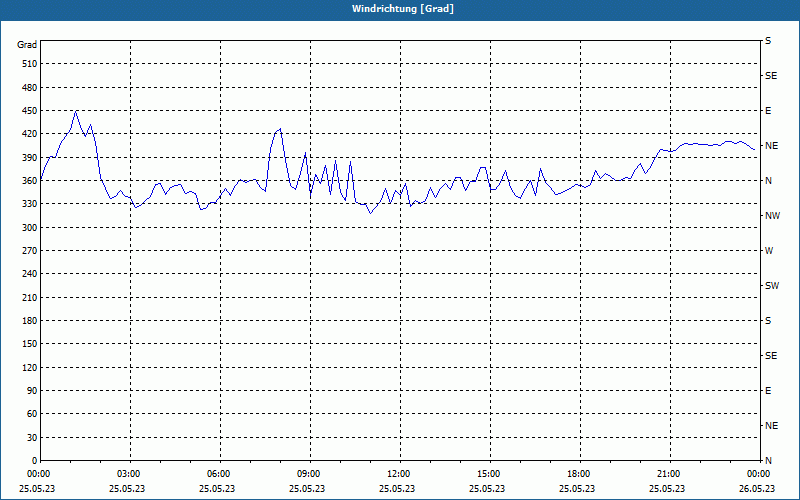Click the 25.05.23 date under 12:00
The height and width of the screenshot is (500, 800).
(x=397, y=489)
